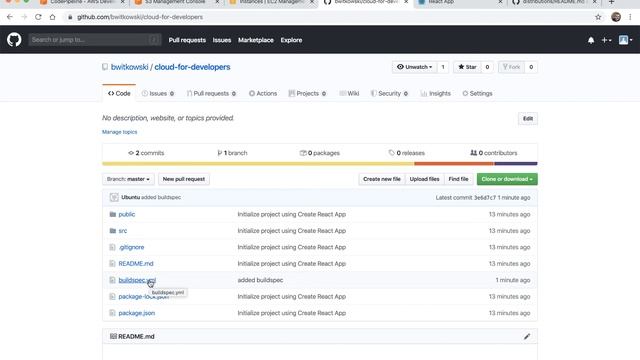640x360 pixels.
Task: Click the site lock icon in address bar
Action: (70, 17)
